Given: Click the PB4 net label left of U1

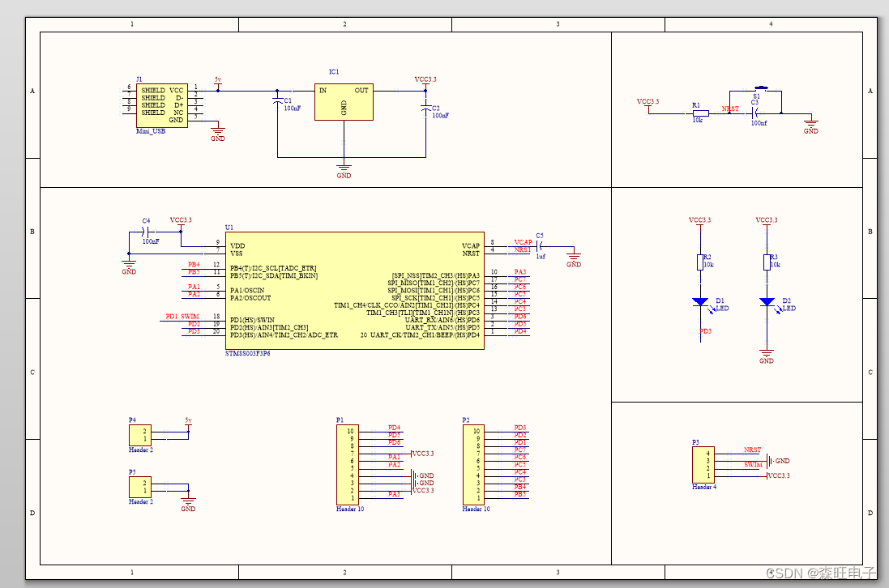Looking at the screenshot, I should (x=194, y=265).
